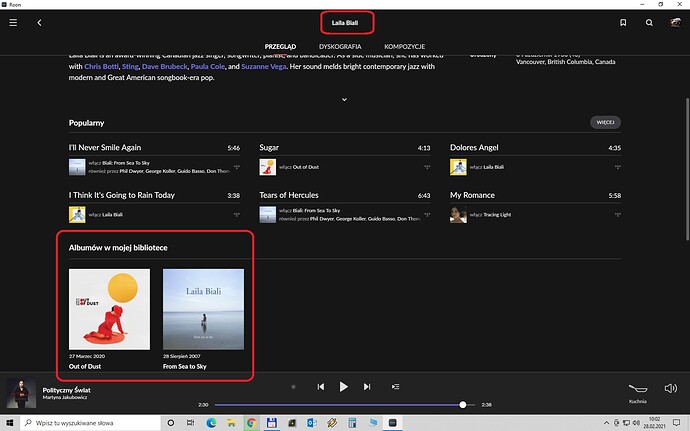Click the Out of Dust album title
The image size is (690, 431).
(x=85, y=366)
